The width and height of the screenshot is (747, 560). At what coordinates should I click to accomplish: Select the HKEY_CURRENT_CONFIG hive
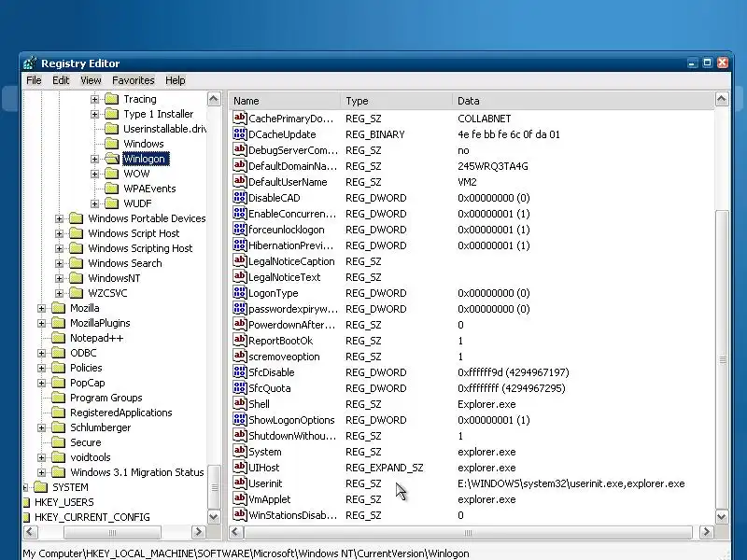click(x=92, y=517)
